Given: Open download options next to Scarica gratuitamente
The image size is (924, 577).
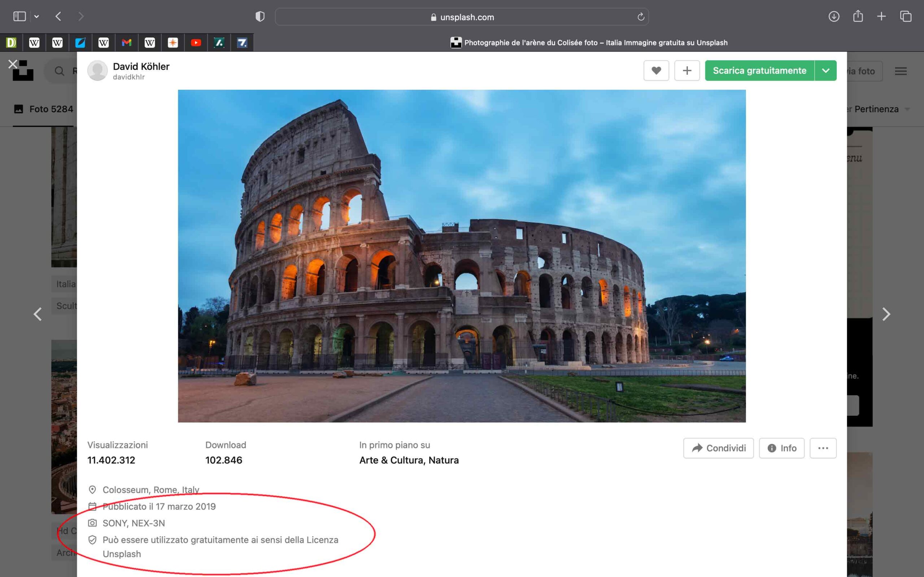Looking at the screenshot, I should [x=826, y=70].
